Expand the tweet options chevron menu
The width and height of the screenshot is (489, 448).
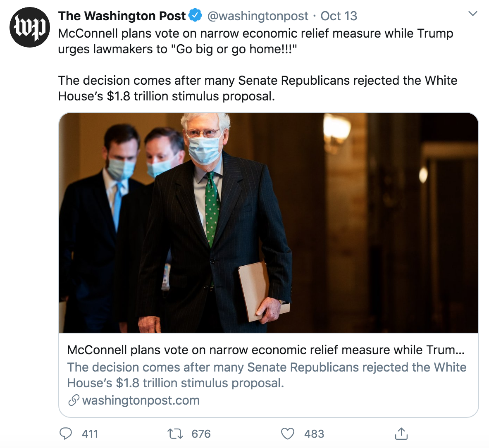tap(472, 14)
